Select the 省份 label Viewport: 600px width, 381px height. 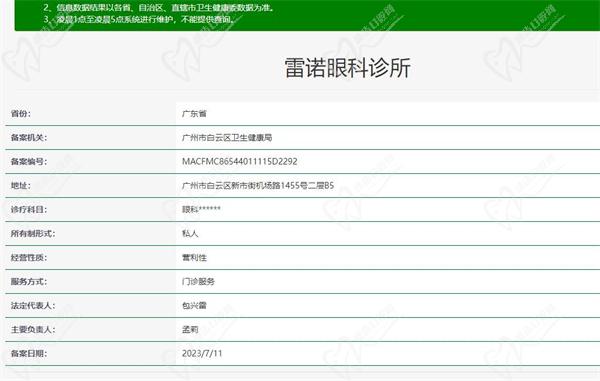pyautogui.click(x=21, y=114)
